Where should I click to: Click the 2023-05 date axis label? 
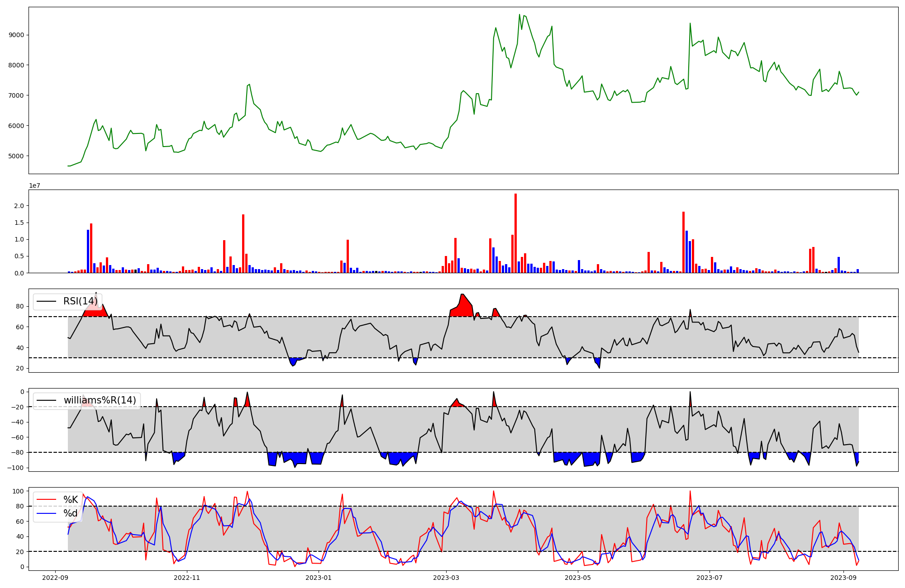578,578
